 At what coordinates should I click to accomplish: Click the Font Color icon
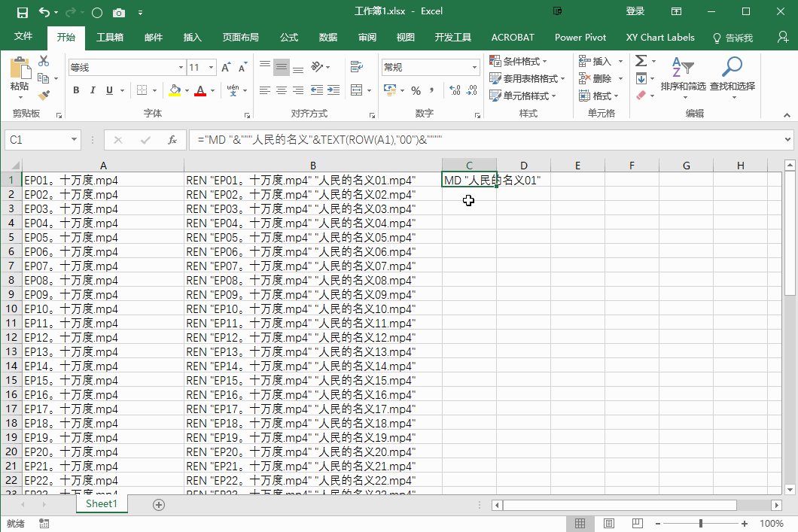200,90
